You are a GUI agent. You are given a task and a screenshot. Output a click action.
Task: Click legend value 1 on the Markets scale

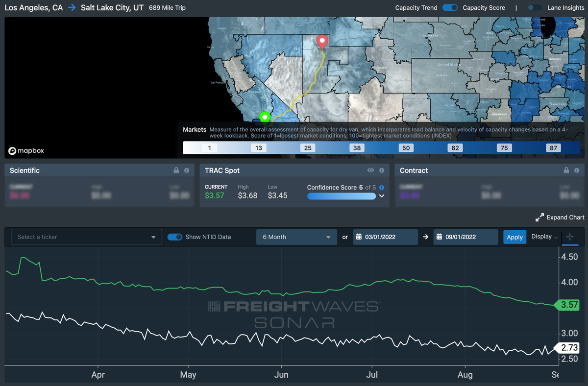pos(209,148)
